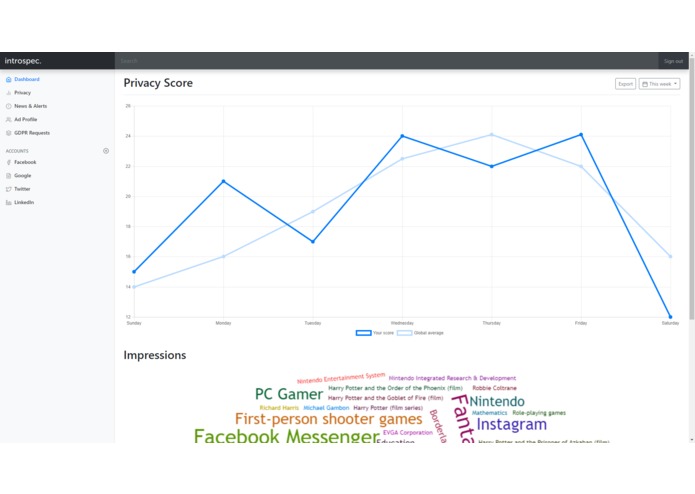
Task: Toggle Your score legend entry
Action: tap(375, 333)
